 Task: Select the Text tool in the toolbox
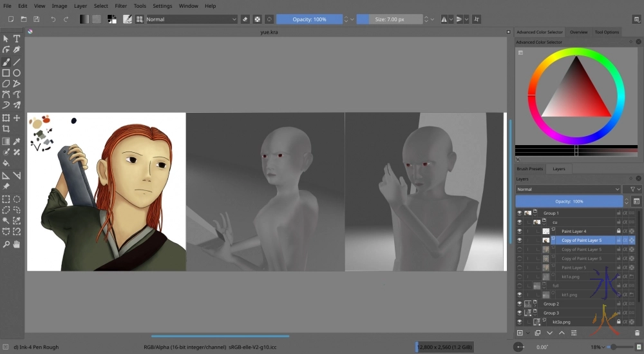point(17,39)
